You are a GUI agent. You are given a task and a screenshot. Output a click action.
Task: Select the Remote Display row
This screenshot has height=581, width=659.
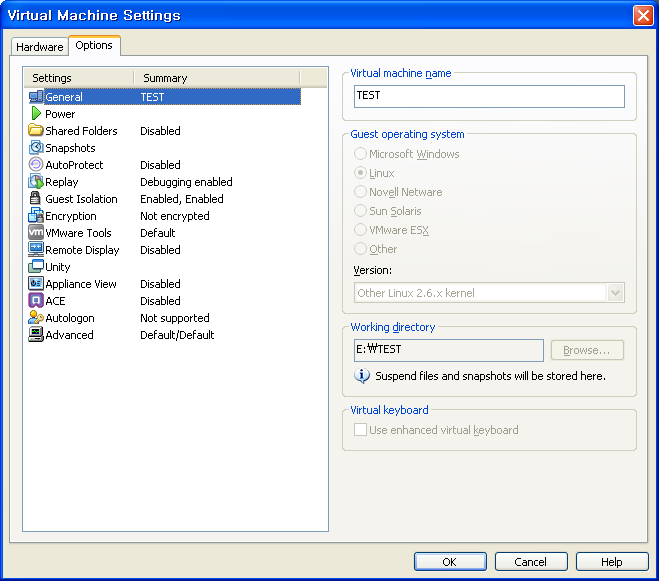pyautogui.click(x=164, y=250)
